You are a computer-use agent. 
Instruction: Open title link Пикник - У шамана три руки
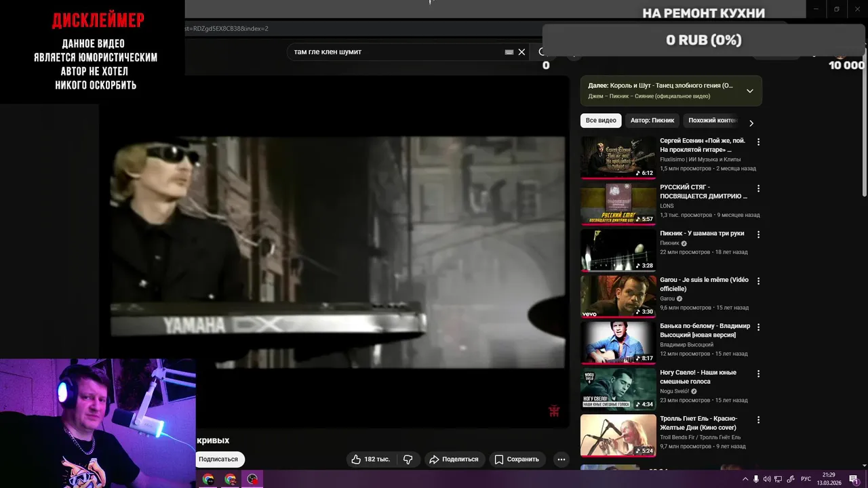click(702, 233)
